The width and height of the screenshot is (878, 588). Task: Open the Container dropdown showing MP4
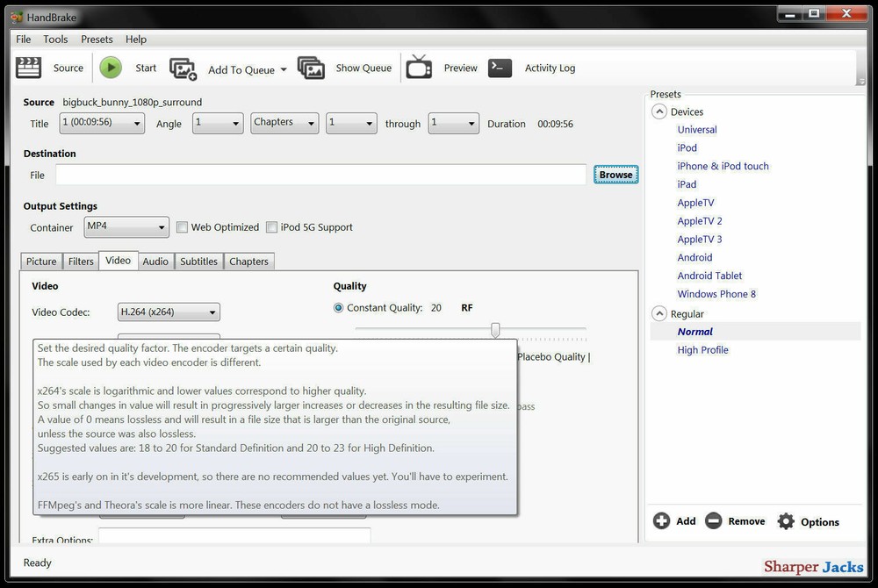126,226
